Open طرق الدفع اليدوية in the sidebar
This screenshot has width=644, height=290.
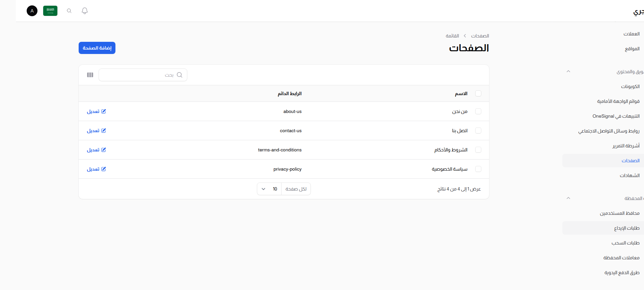click(x=622, y=272)
